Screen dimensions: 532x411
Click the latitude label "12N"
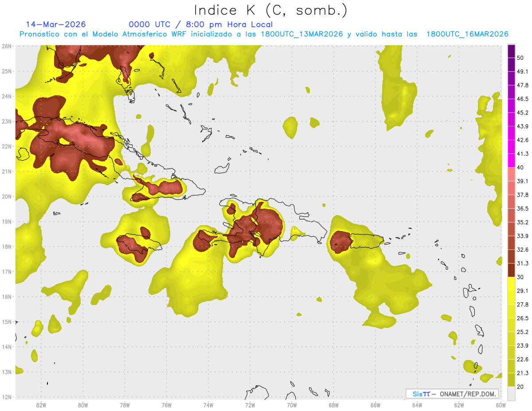pyautogui.click(x=7, y=397)
